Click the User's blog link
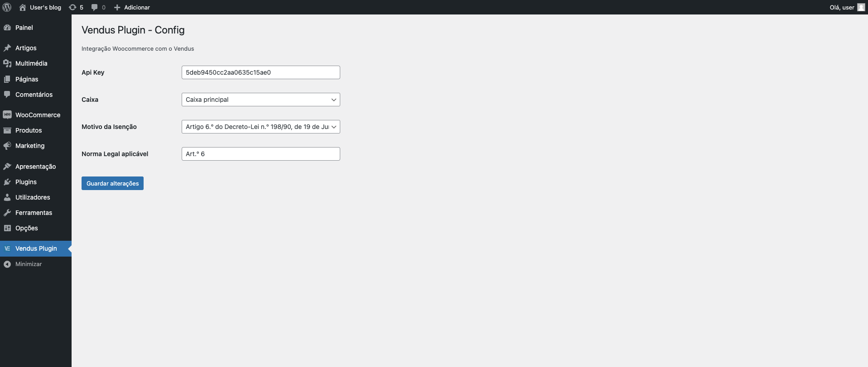Screen dimensions: 868x367 coord(45,7)
